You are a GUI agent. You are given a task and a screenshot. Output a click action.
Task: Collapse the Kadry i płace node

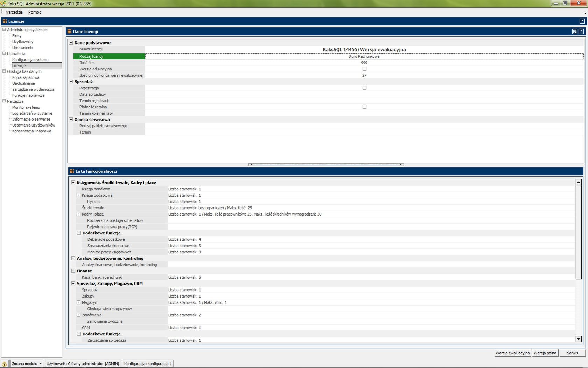[x=78, y=214]
